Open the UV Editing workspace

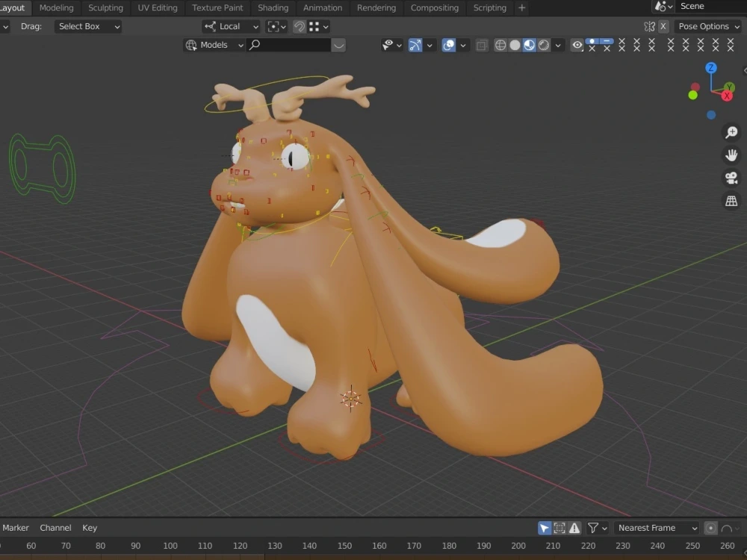click(x=157, y=7)
